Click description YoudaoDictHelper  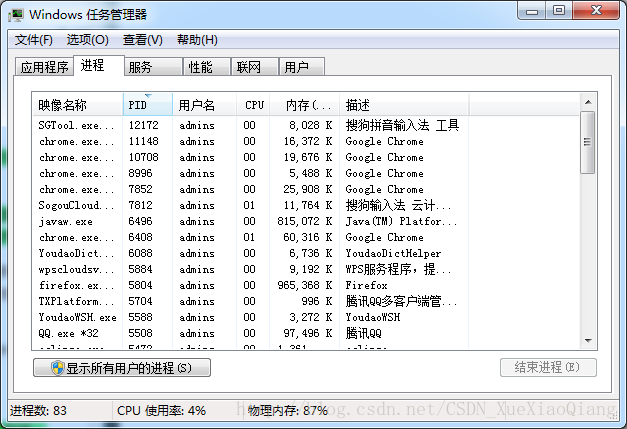(x=393, y=253)
